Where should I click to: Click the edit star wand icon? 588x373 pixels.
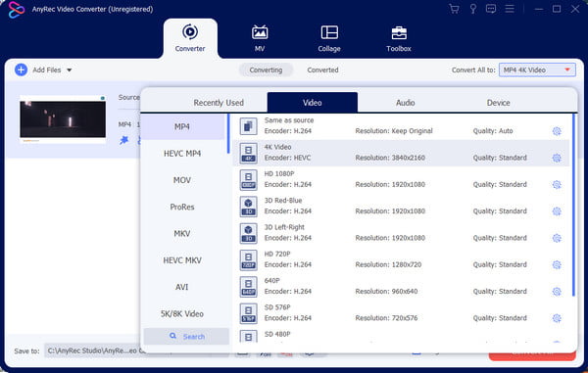pyautogui.click(x=123, y=140)
